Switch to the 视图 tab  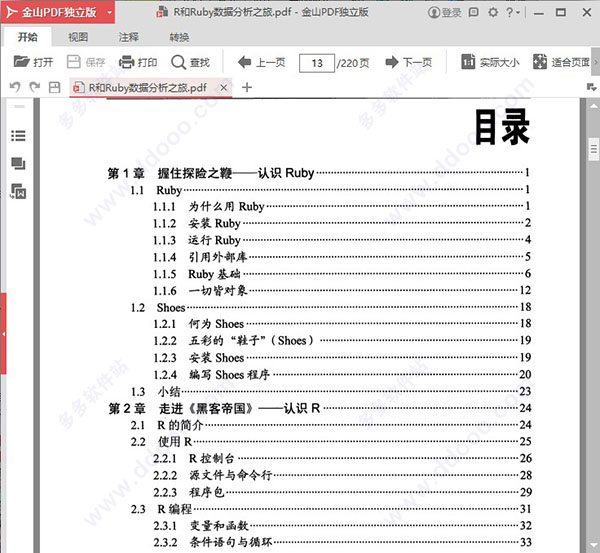pyautogui.click(x=78, y=37)
